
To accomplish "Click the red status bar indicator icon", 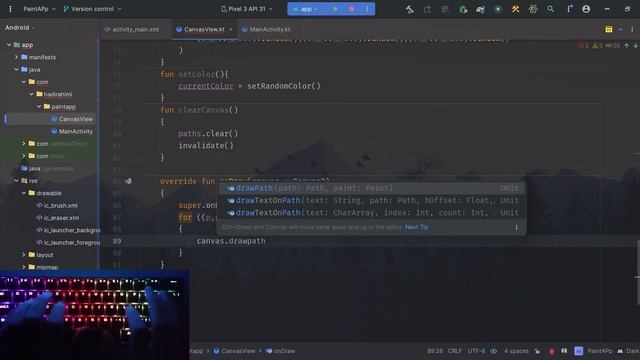I will tap(551, 351).
